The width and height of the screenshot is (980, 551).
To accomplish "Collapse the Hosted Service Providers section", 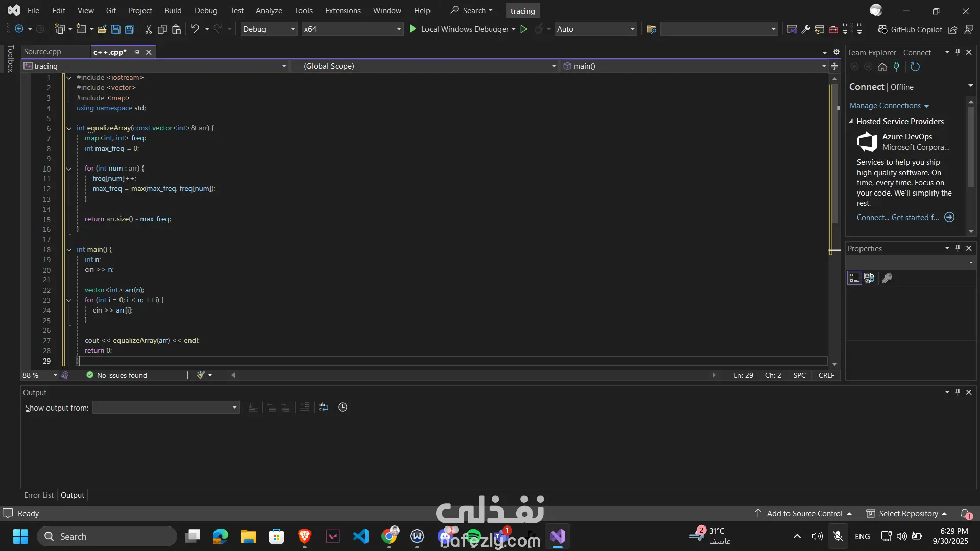I will 851,122.
